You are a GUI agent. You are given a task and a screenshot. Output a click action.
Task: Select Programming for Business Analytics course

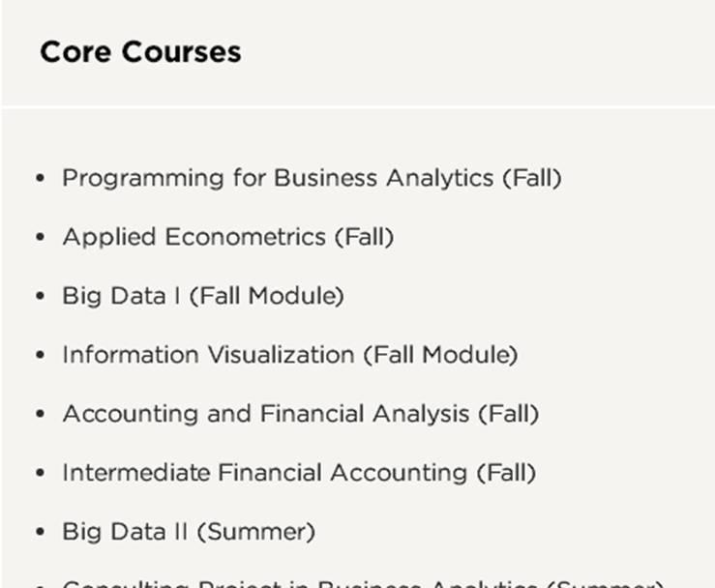(311, 178)
